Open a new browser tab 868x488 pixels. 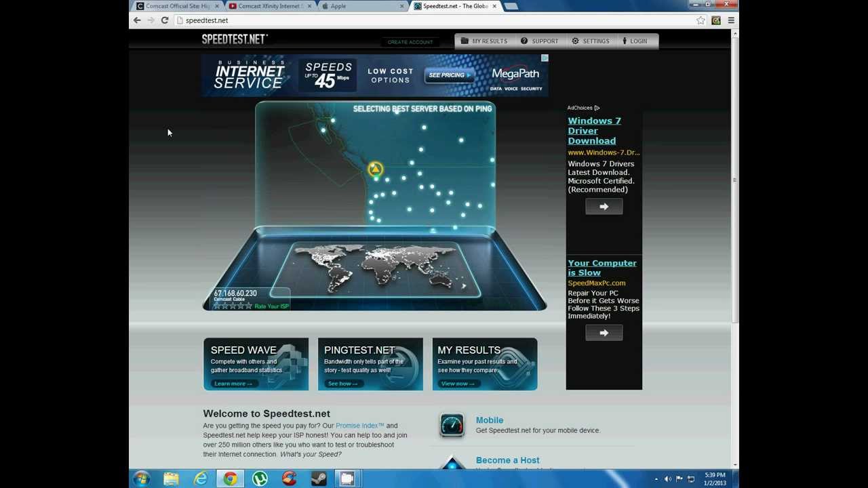[511, 6]
